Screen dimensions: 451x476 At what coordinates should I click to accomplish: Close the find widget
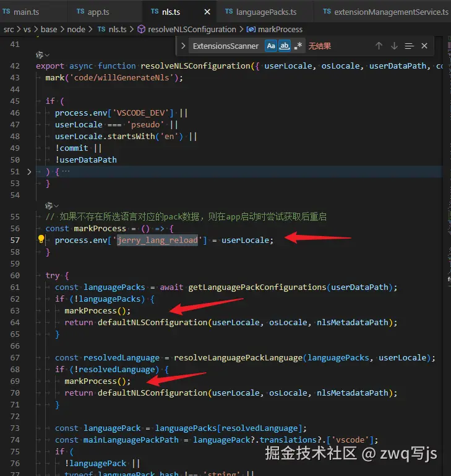[424, 46]
